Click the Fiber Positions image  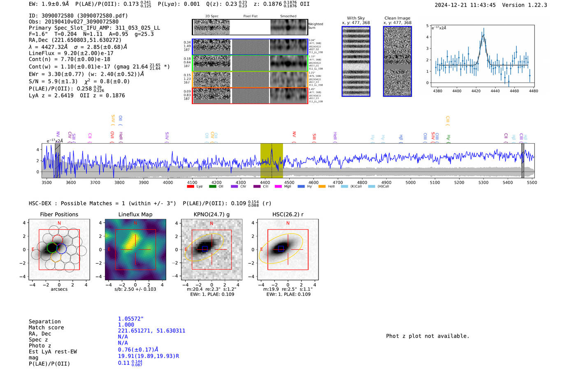[x=59, y=250]
